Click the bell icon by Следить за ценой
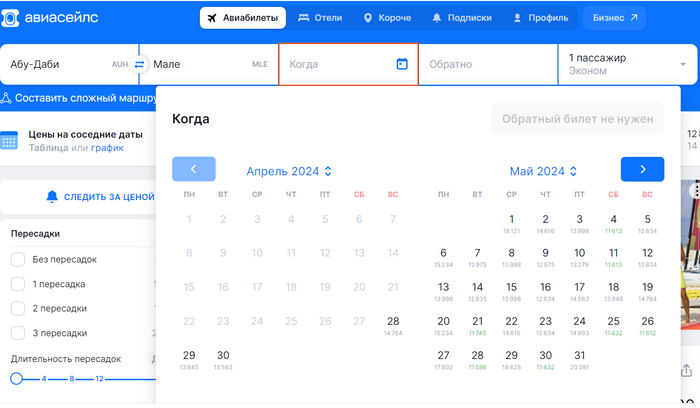 click(52, 197)
